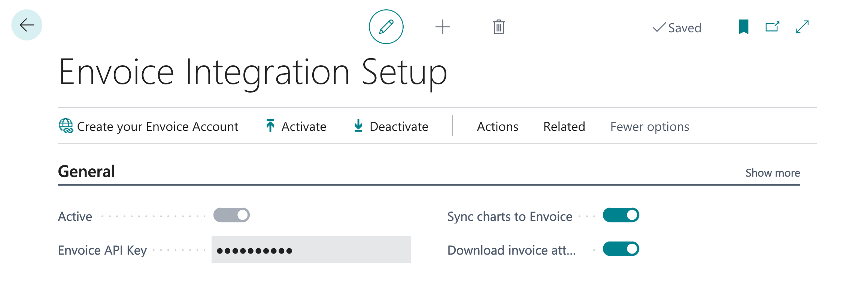Click the globe icon for Envoice account
868x306 pixels.
(x=66, y=126)
